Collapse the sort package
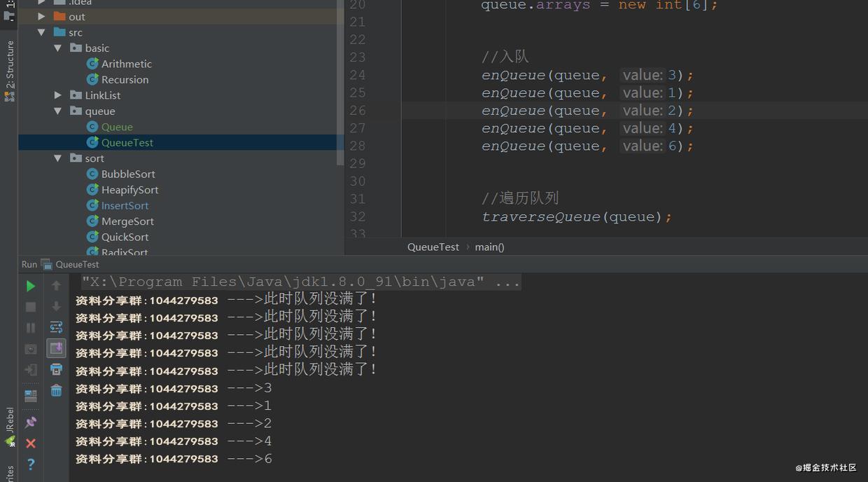Screen dimensions: 868x482 58,158
